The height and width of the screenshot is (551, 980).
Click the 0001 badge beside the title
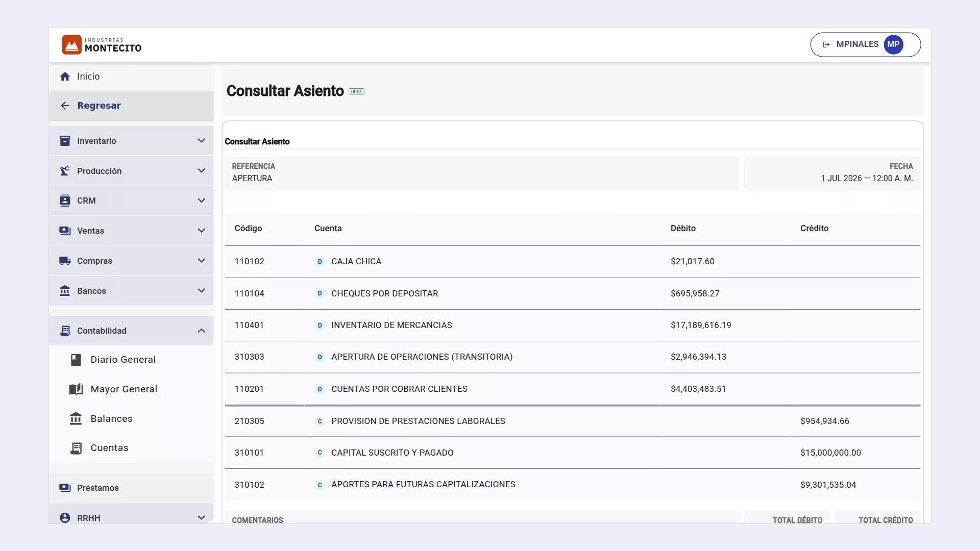(356, 92)
